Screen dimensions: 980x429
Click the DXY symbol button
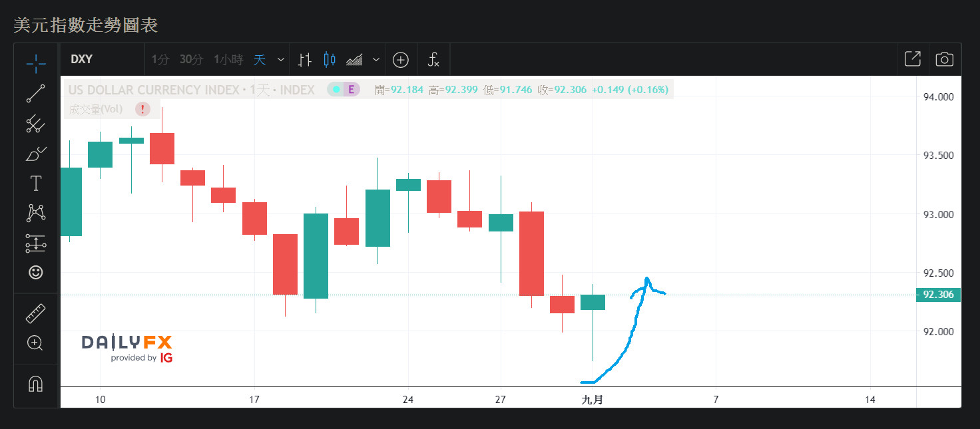81,60
